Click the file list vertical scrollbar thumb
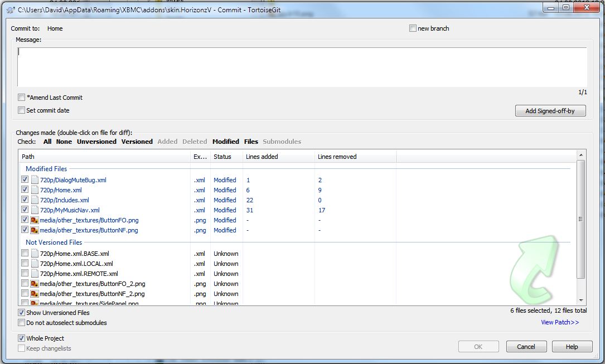Screen dimensions: 605x364 (x=581, y=219)
